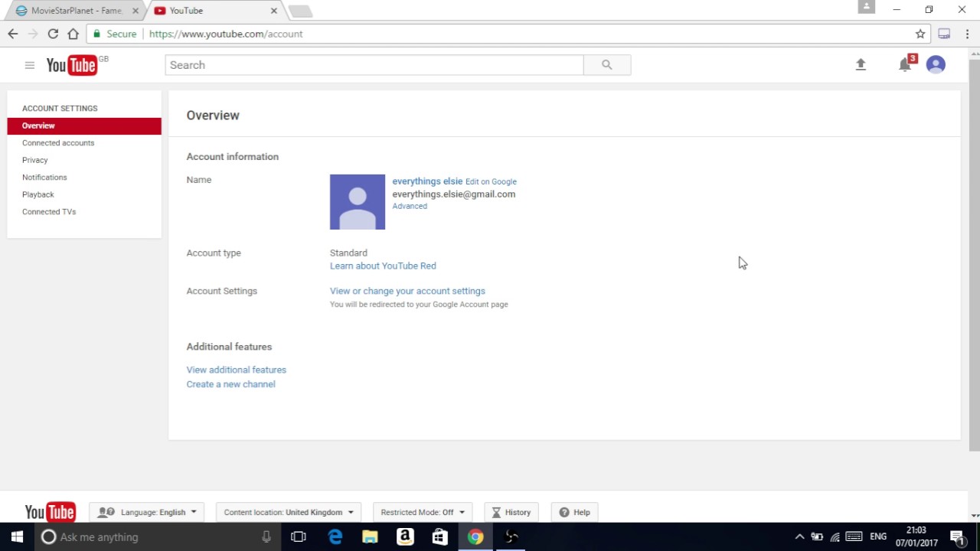Open Connected TVs settings
Image resolution: width=980 pixels, height=551 pixels.
click(49, 212)
